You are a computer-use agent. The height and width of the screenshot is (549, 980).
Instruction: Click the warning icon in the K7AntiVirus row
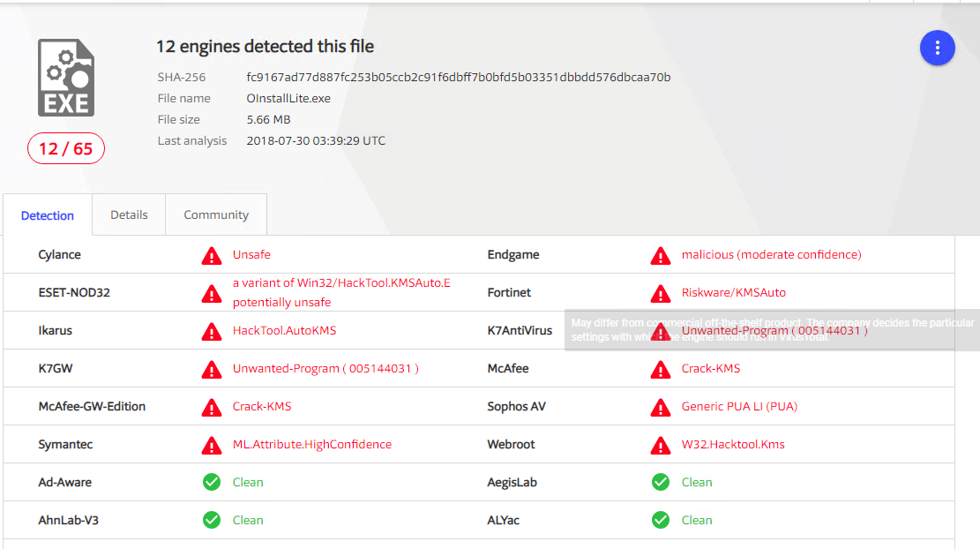click(661, 331)
